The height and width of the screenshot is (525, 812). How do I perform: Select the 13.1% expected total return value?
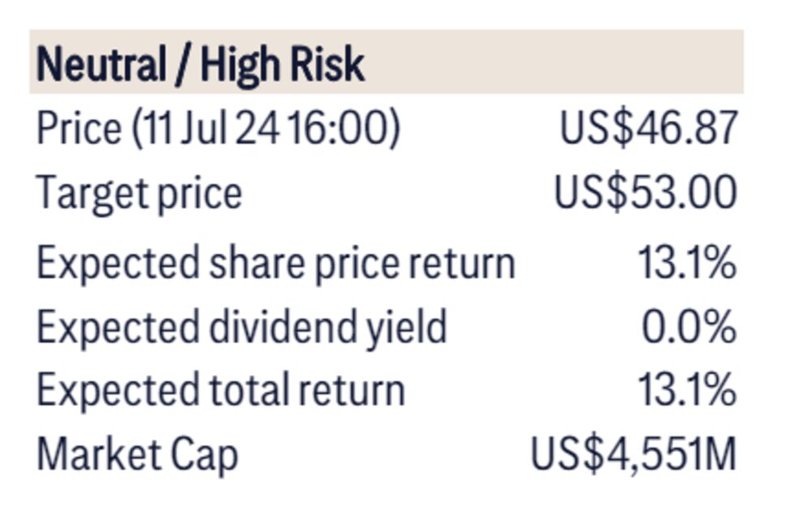click(x=687, y=390)
